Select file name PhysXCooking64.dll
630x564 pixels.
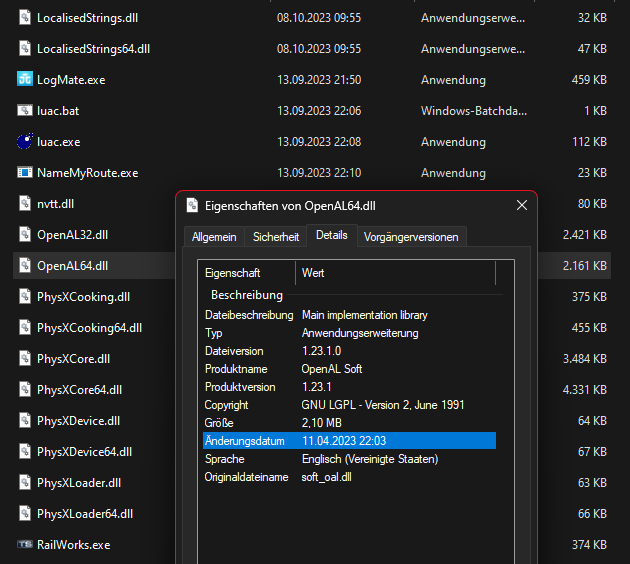90,328
